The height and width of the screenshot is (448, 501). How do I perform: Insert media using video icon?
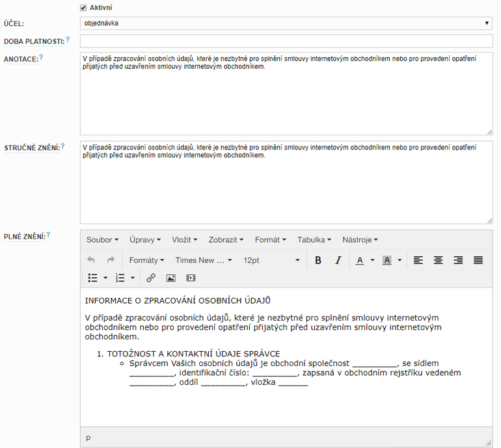pyautogui.click(x=191, y=278)
